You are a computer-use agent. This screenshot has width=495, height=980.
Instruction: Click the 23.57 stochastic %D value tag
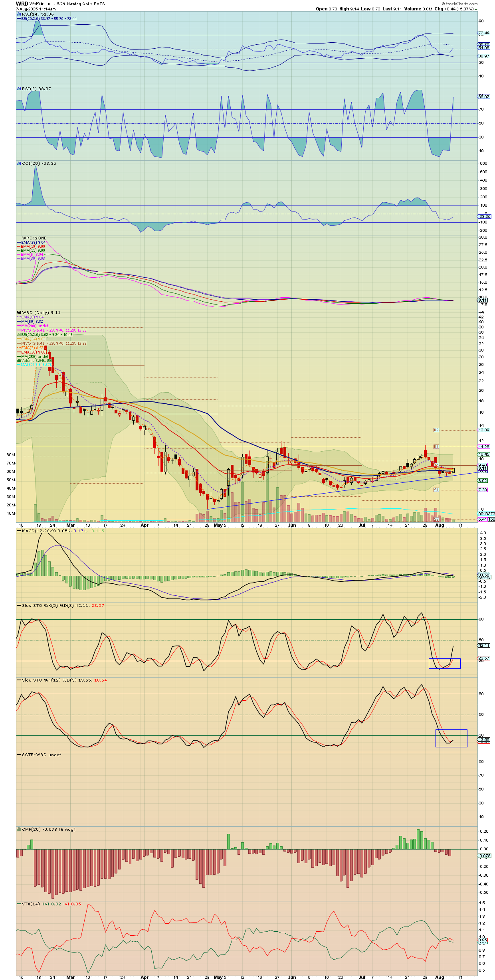[x=484, y=658]
